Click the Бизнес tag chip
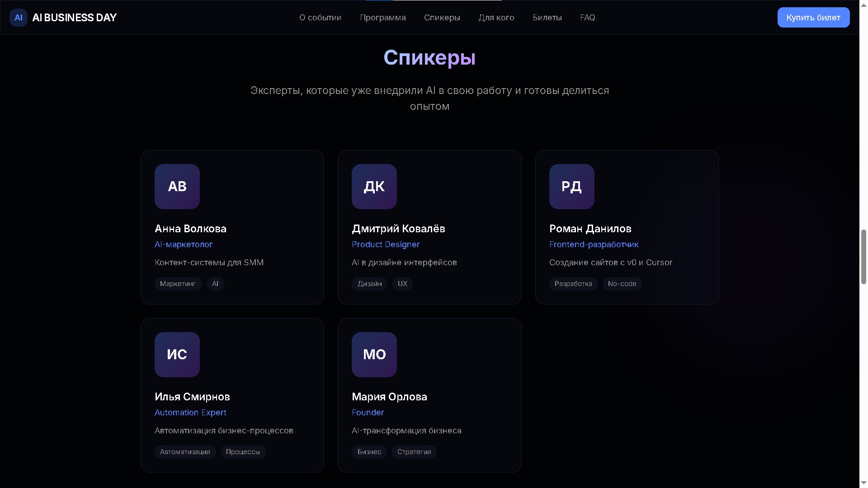The height and width of the screenshot is (488, 868). click(x=369, y=452)
